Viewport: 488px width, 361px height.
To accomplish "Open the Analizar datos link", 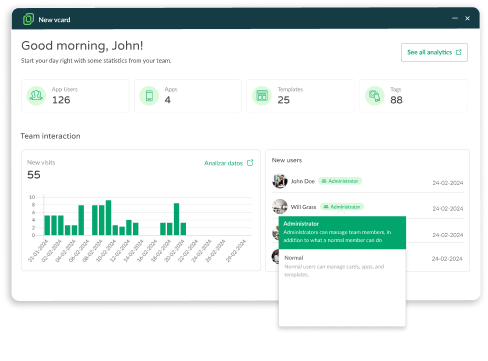I will pyautogui.click(x=229, y=163).
